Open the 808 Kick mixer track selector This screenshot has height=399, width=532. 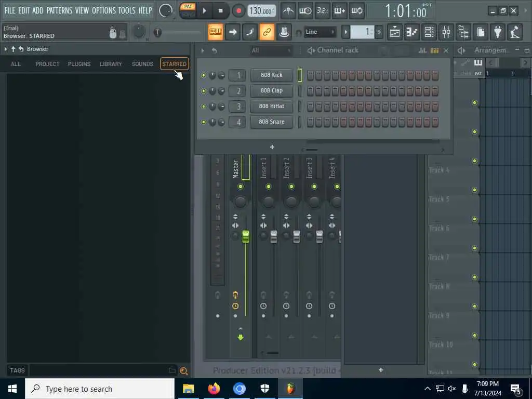click(237, 75)
